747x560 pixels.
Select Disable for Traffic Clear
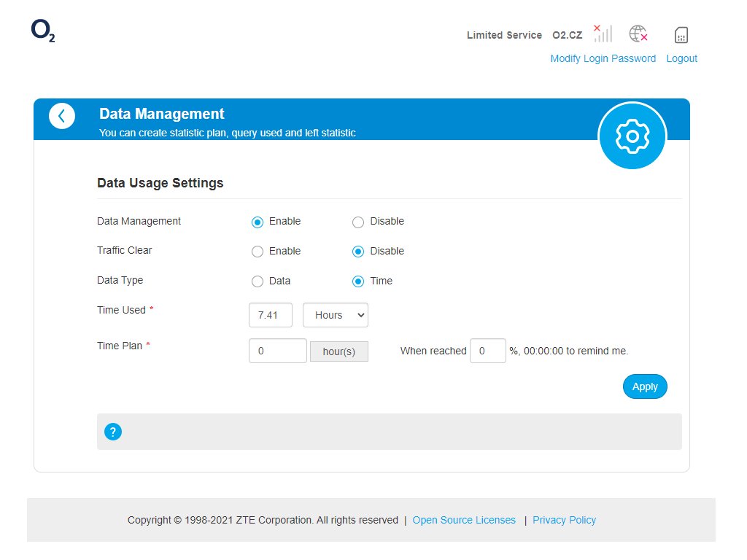click(x=358, y=252)
